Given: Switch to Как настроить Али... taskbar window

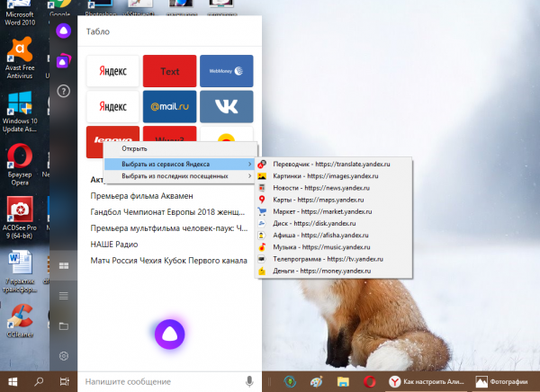Looking at the screenshot, I should point(427,382).
